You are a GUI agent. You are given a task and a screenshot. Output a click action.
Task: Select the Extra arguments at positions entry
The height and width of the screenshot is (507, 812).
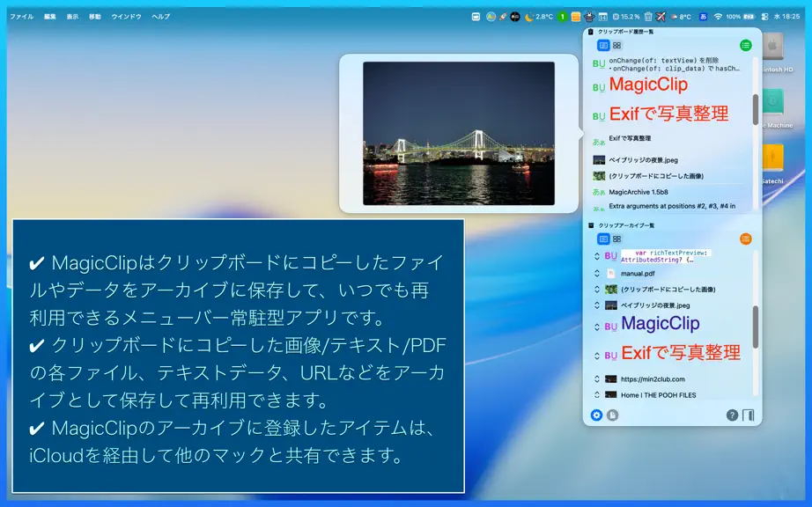(671, 207)
